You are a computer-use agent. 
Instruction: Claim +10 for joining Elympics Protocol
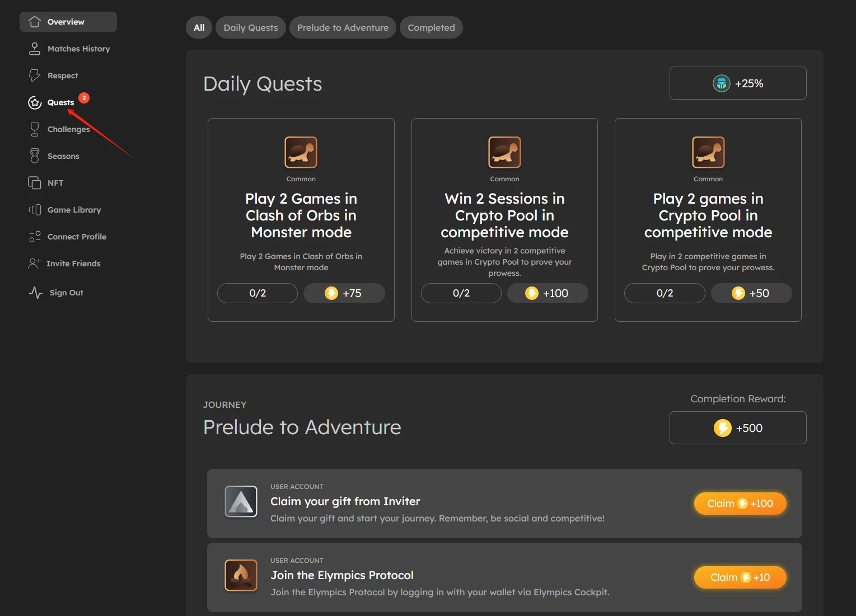[740, 577]
